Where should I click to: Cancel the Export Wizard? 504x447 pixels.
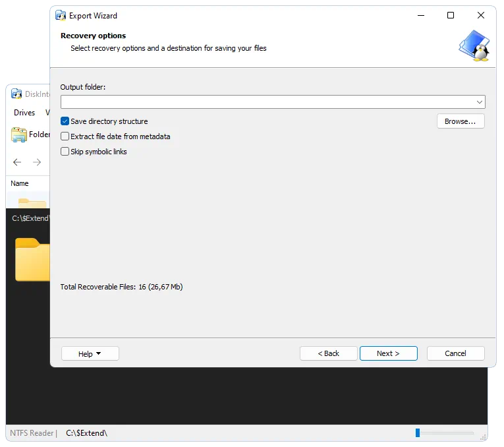pos(455,353)
